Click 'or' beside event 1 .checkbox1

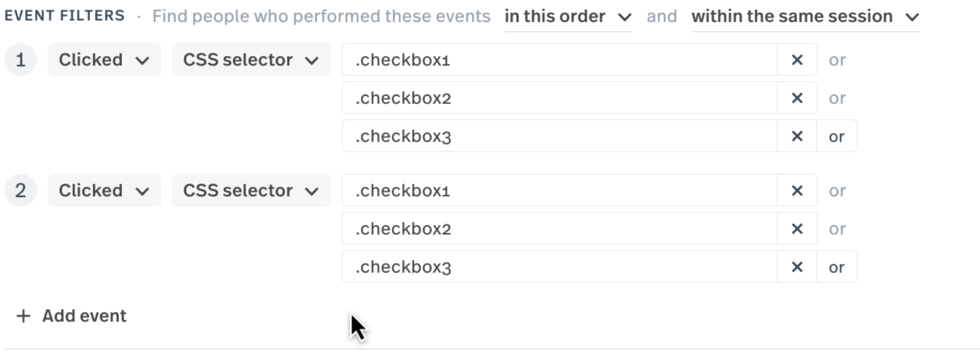(837, 60)
